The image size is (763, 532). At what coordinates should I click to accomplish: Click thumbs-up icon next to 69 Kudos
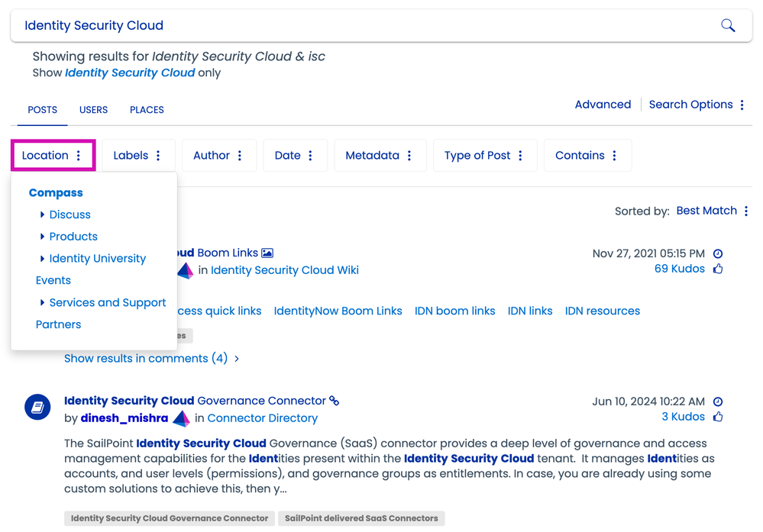tap(718, 269)
